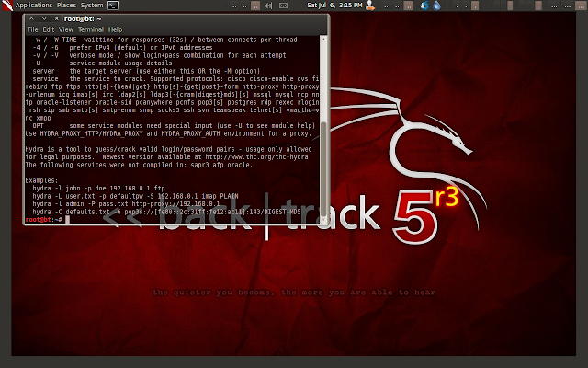This screenshot has width=588, height=368.
Task: Click the '-v / -V verbose mode' line
Action: [159, 55]
